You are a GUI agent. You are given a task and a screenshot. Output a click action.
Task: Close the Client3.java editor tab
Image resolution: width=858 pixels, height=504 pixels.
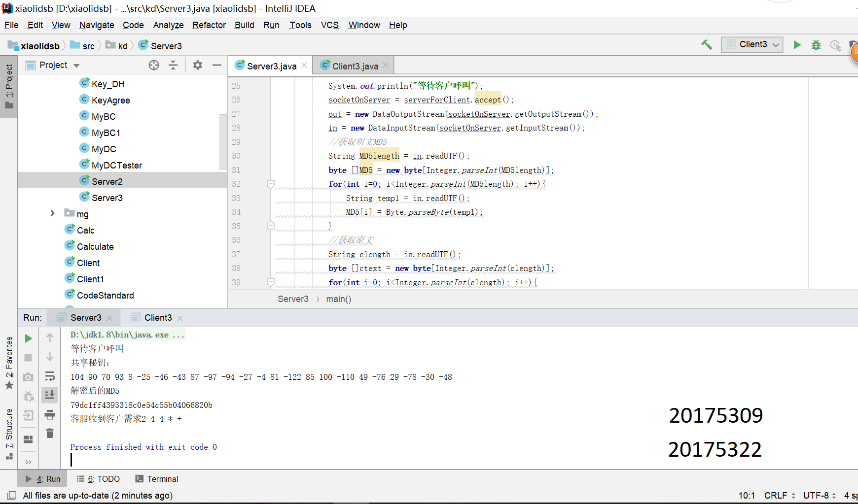coord(386,66)
